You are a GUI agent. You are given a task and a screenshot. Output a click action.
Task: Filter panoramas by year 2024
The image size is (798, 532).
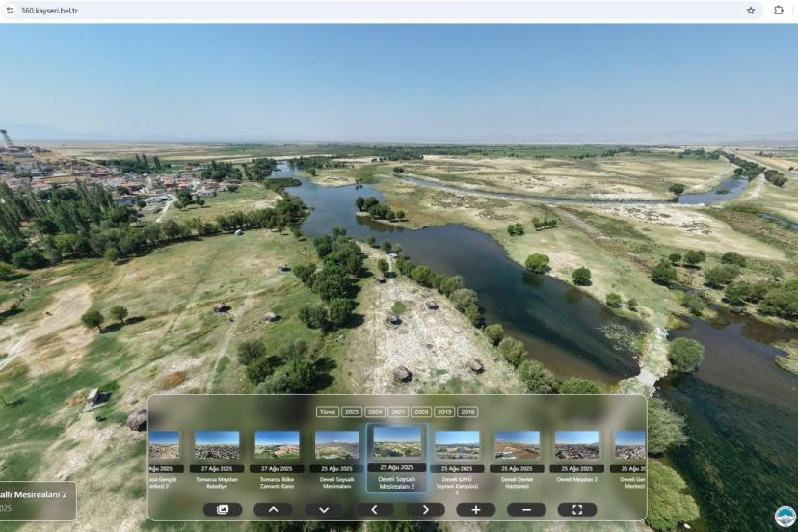(375, 412)
